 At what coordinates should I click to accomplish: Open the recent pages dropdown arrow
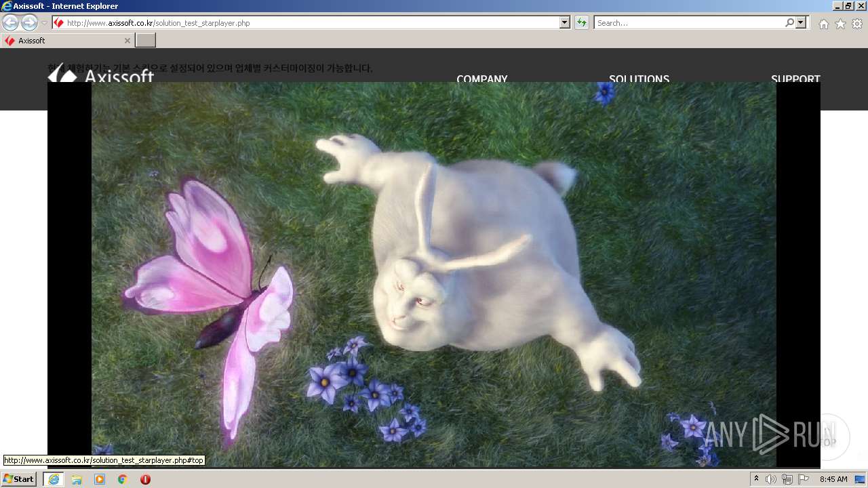coord(45,23)
